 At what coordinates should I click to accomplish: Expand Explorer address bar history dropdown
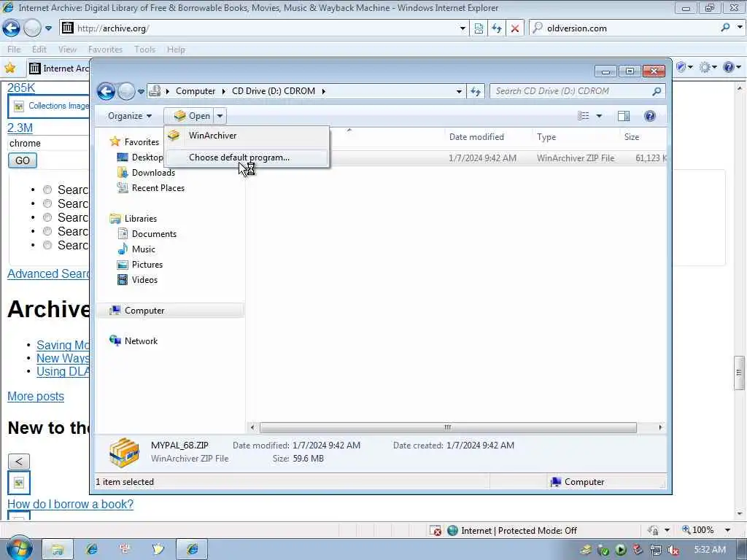click(459, 91)
